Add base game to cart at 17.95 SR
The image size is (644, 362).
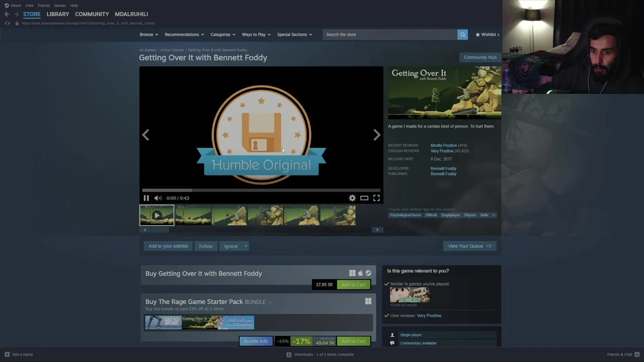(354, 285)
